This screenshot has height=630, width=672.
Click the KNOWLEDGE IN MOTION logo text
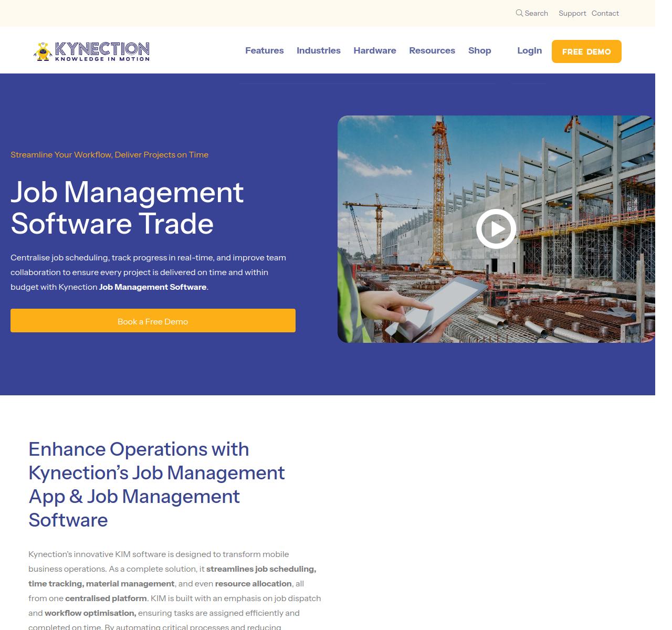coord(102,59)
